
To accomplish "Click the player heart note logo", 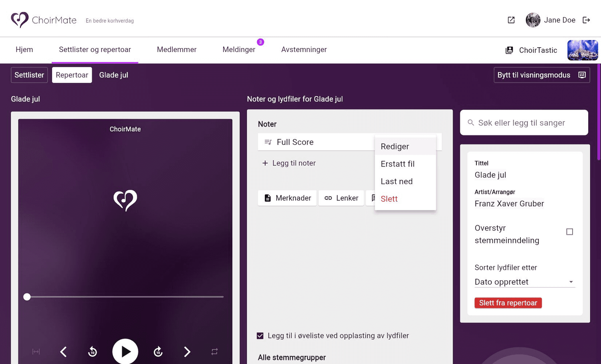I will tap(125, 200).
